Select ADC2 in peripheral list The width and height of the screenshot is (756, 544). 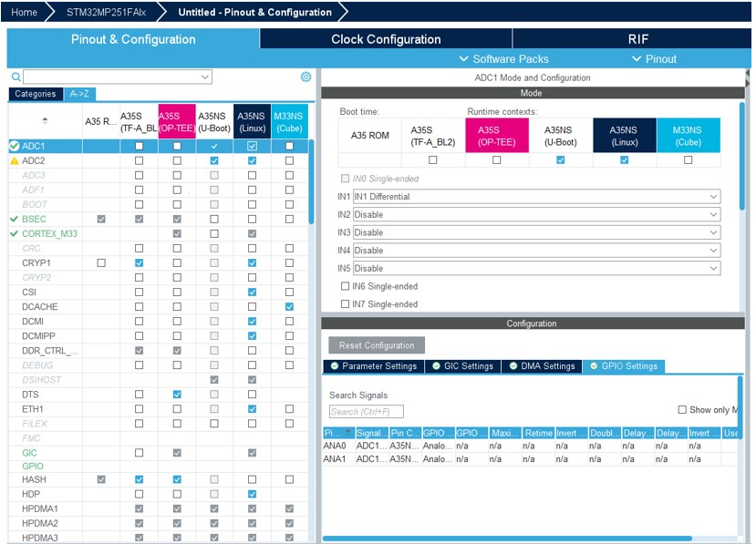[33, 160]
